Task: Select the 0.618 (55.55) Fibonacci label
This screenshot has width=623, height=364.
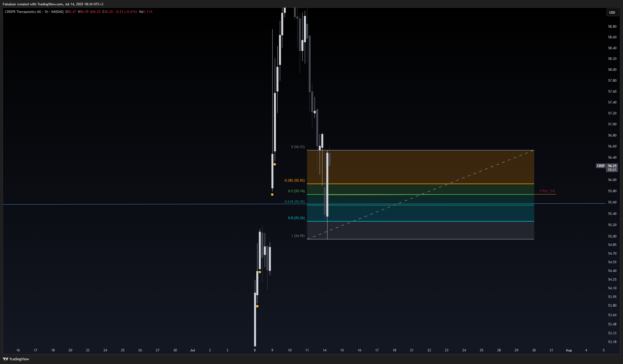Action: [294, 202]
